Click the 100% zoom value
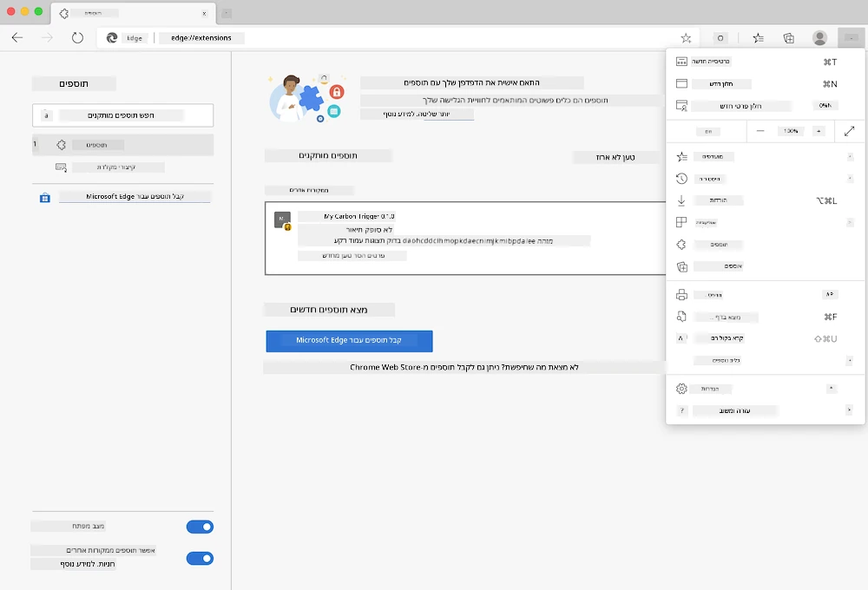The image size is (868, 590). 791,131
